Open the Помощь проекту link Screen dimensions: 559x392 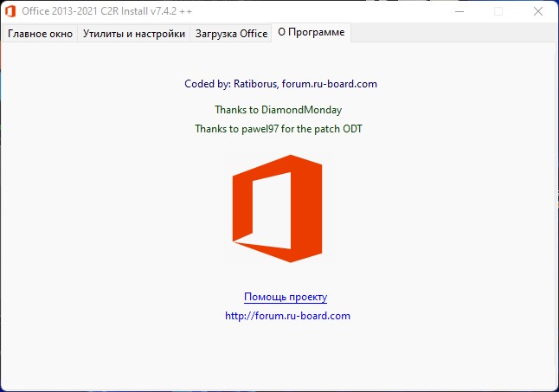(286, 297)
